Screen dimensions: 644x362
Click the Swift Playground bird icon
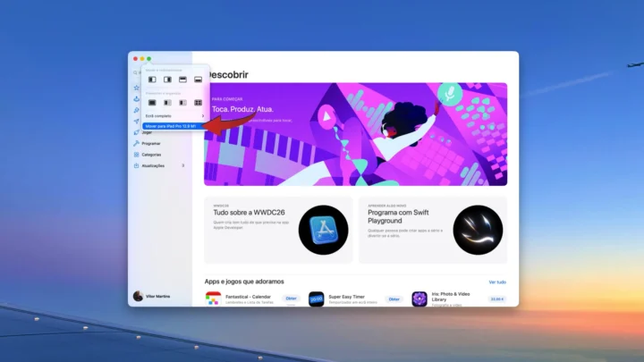pos(478,230)
